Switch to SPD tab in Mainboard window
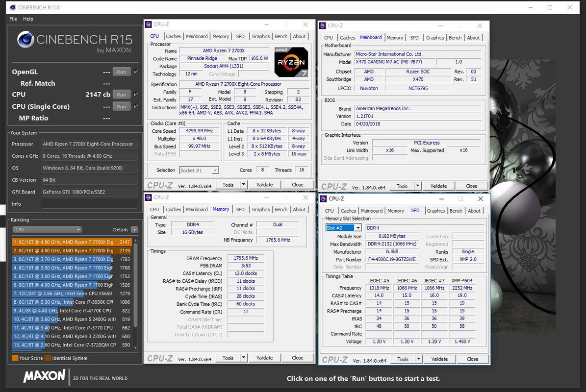Screen dimensions: 586x392 [x=414, y=38]
